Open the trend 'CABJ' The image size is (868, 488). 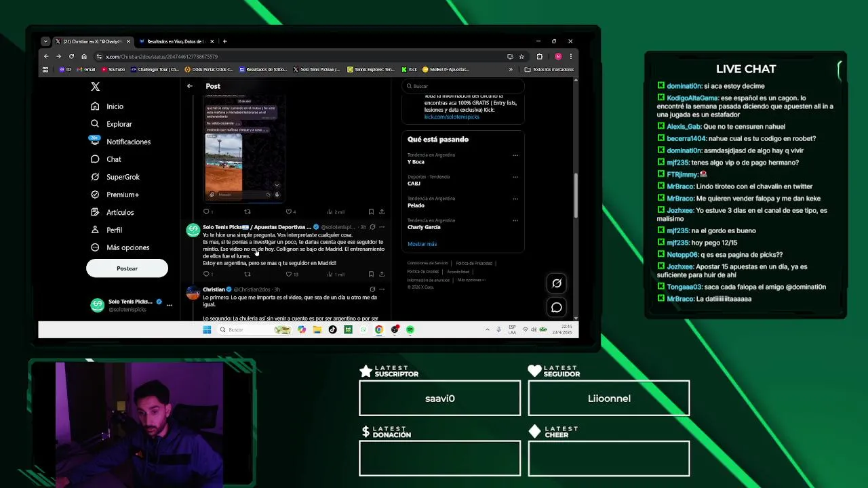point(414,184)
